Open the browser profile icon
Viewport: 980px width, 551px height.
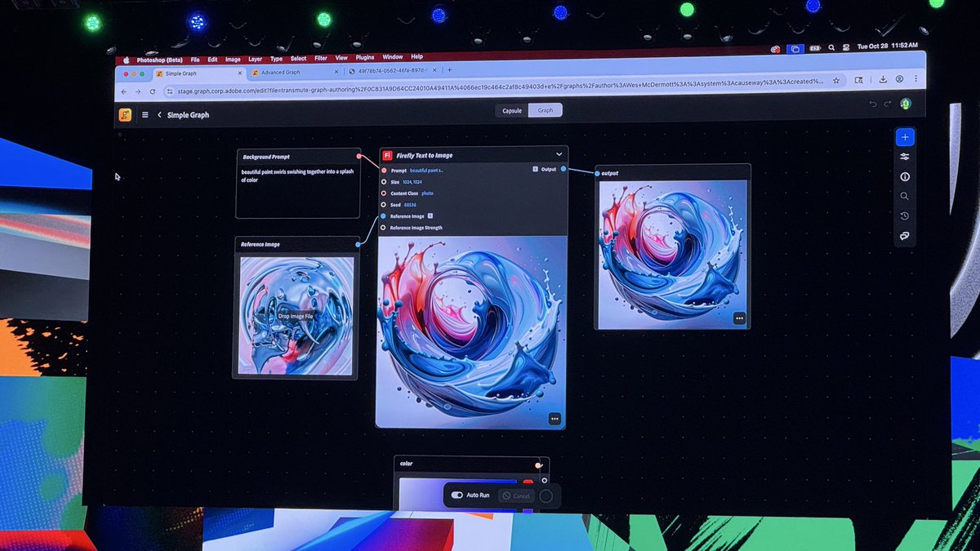click(x=899, y=79)
